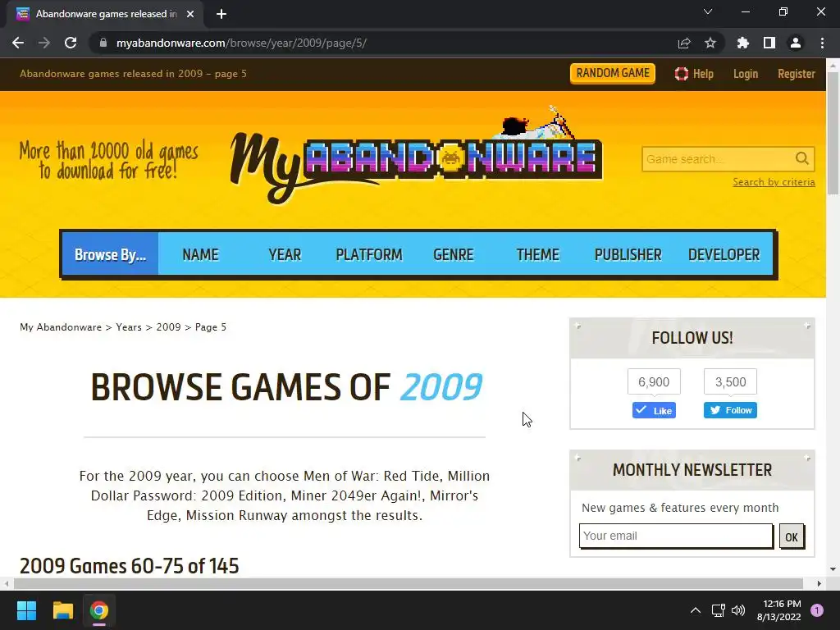
Task: Open the notification center badge
Action: click(817, 610)
